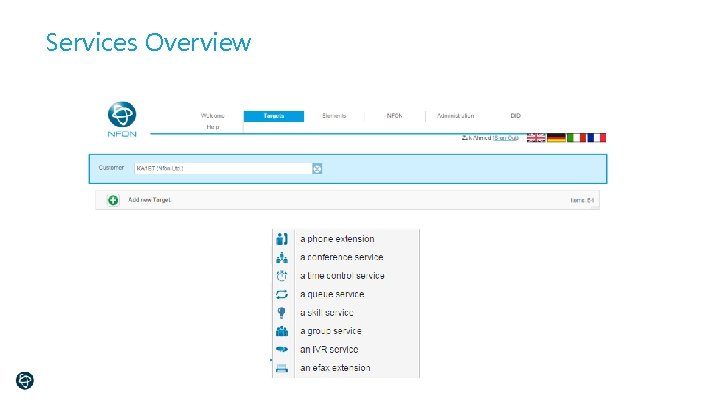
Task: Click the efax printer icon
Action: click(x=282, y=368)
